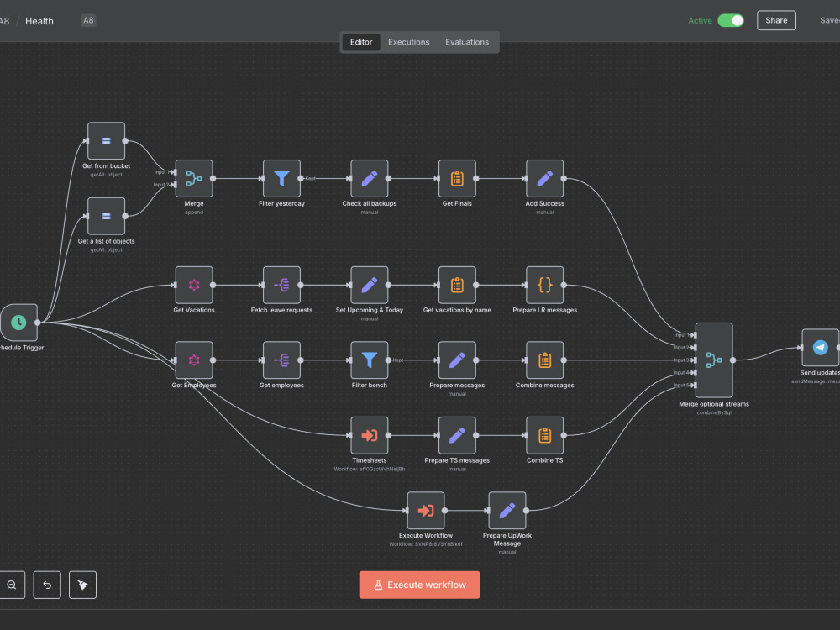Click the Merge optional streams output connector
840x630 pixels.
[x=732, y=360]
